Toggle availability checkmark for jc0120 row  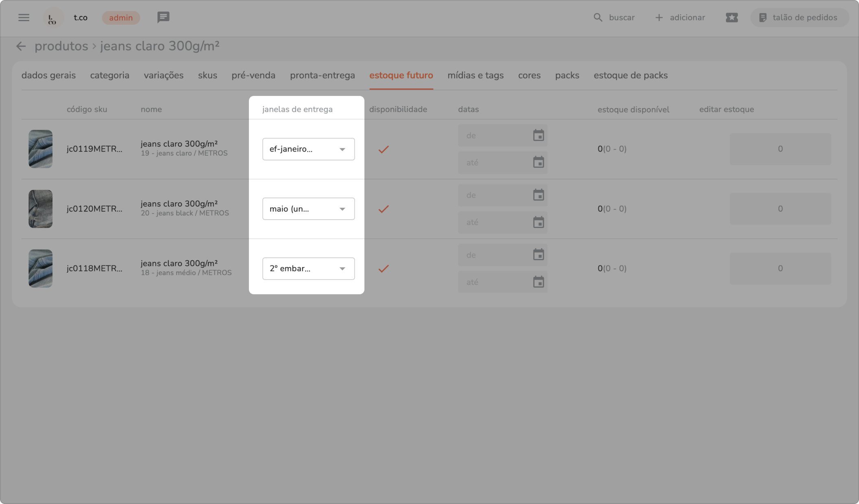click(x=384, y=209)
